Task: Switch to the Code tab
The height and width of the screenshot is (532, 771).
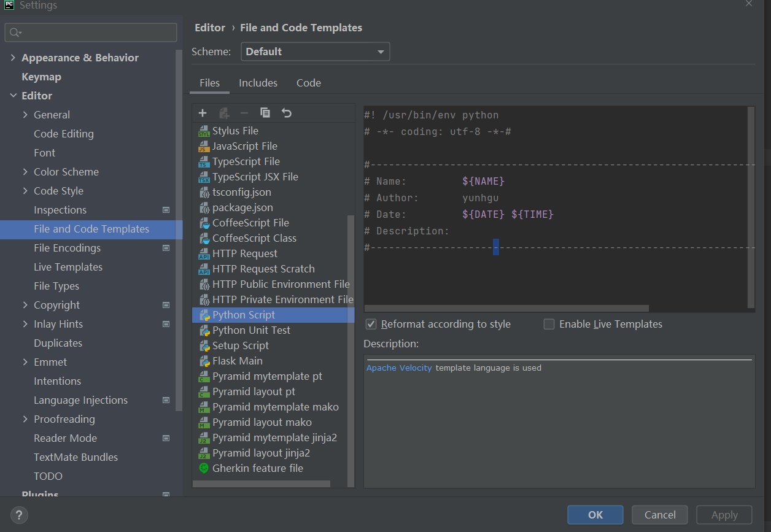Action: coord(309,83)
